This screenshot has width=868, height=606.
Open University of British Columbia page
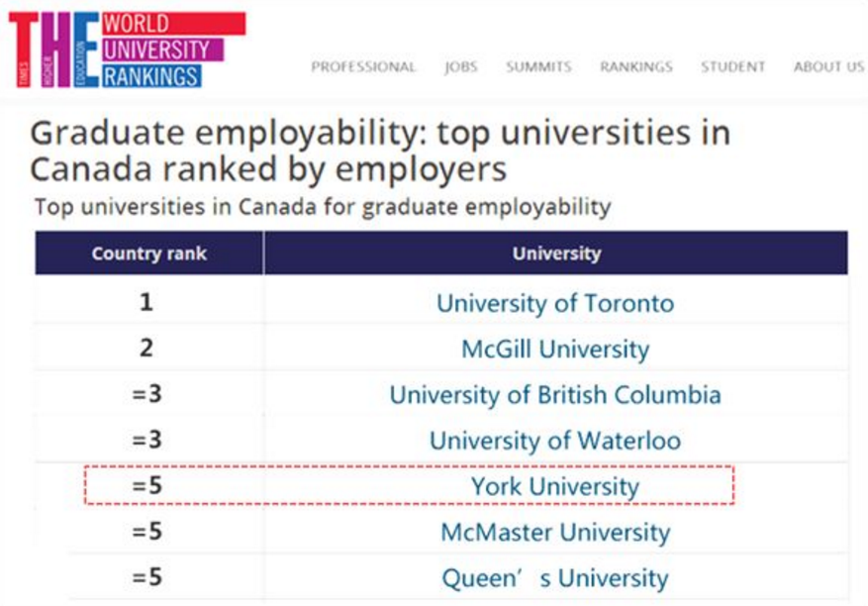[555, 395]
